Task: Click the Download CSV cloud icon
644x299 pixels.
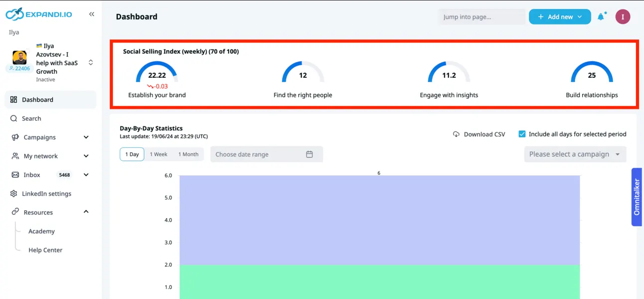Action: coord(456,134)
